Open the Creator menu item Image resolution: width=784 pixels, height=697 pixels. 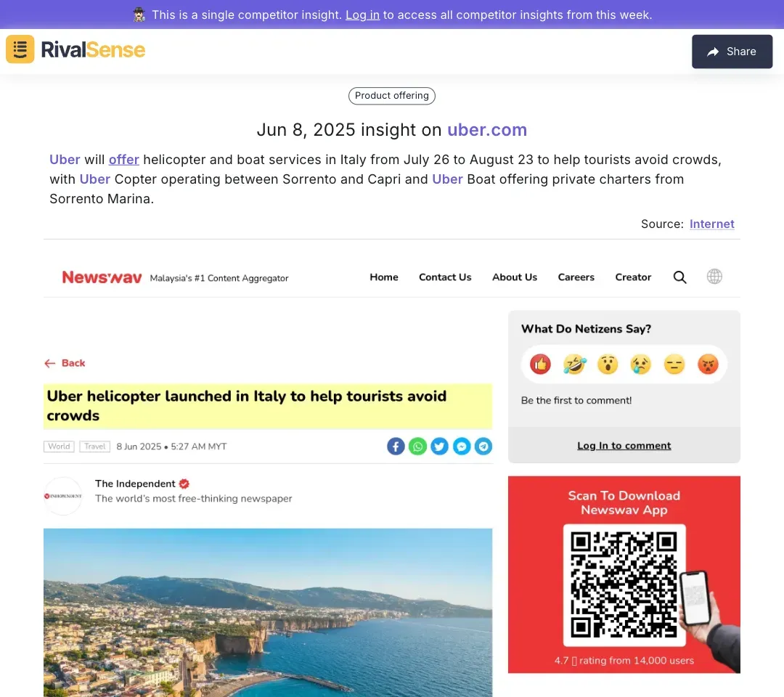tap(633, 277)
